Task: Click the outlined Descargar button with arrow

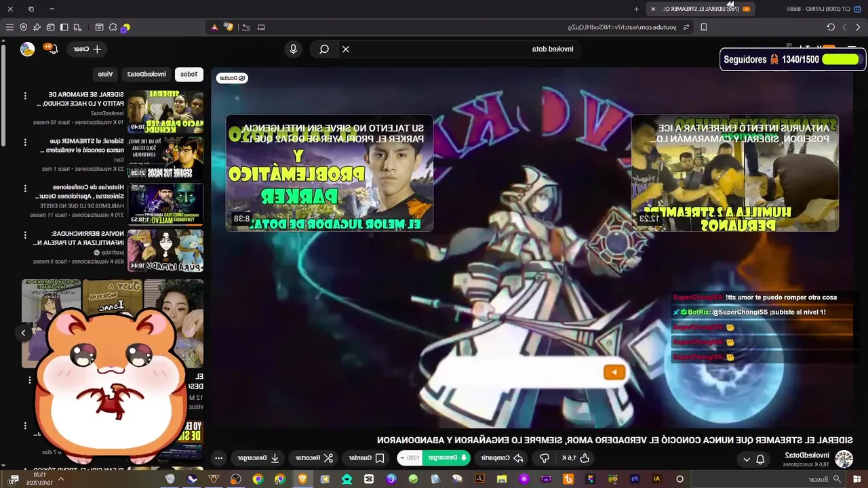Action: tap(257, 458)
